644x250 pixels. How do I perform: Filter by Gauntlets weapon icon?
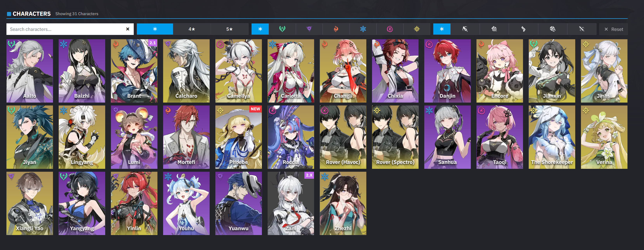click(494, 29)
